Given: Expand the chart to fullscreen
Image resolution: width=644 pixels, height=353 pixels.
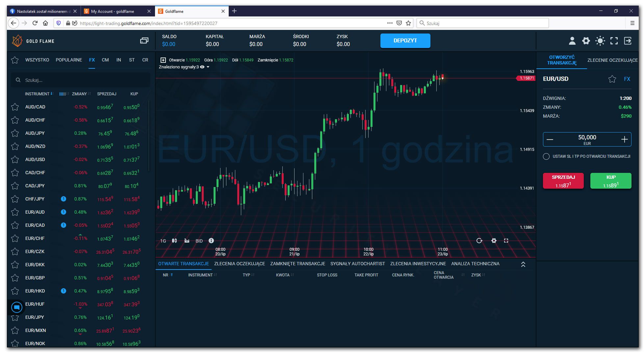Looking at the screenshot, I should coord(506,241).
